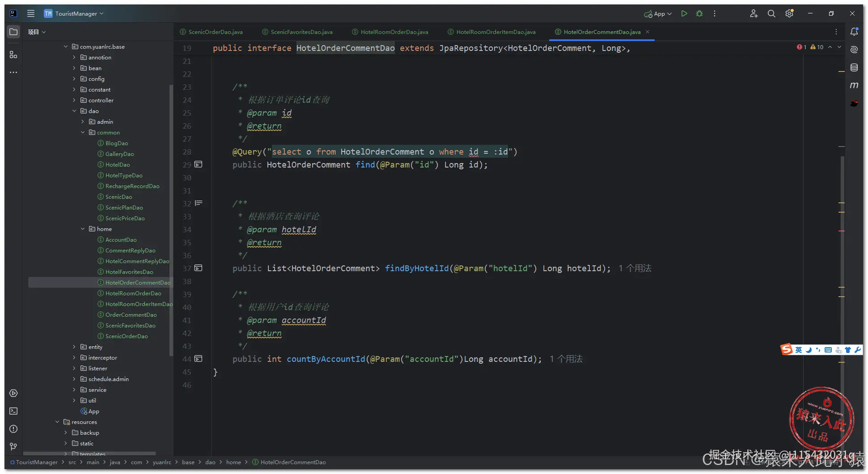Switch to ScenicOrderDao.java tab
This screenshot has height=474, width=868.
[211, 32]
